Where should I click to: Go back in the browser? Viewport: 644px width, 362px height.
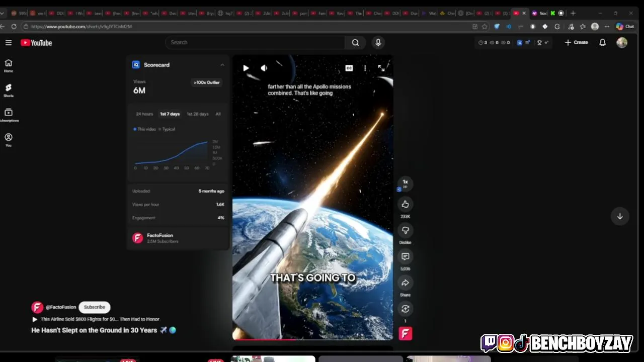click(3, 27)
